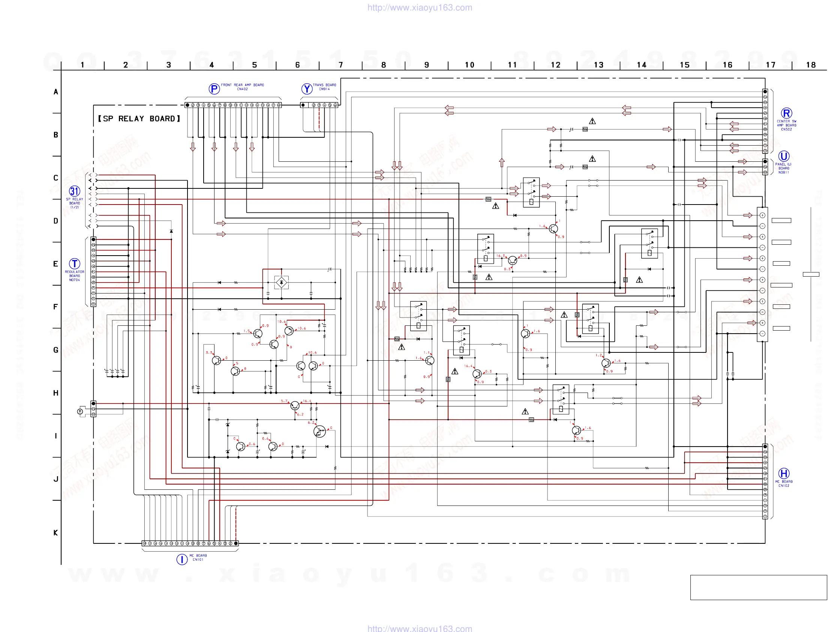Select column 18 grid header
840x632 pixels.
811,65
